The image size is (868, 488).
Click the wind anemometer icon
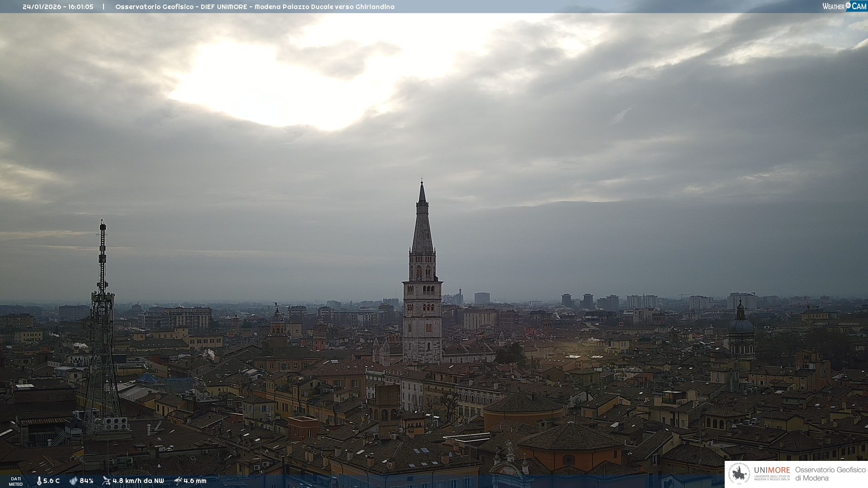[x=107, y=481]
